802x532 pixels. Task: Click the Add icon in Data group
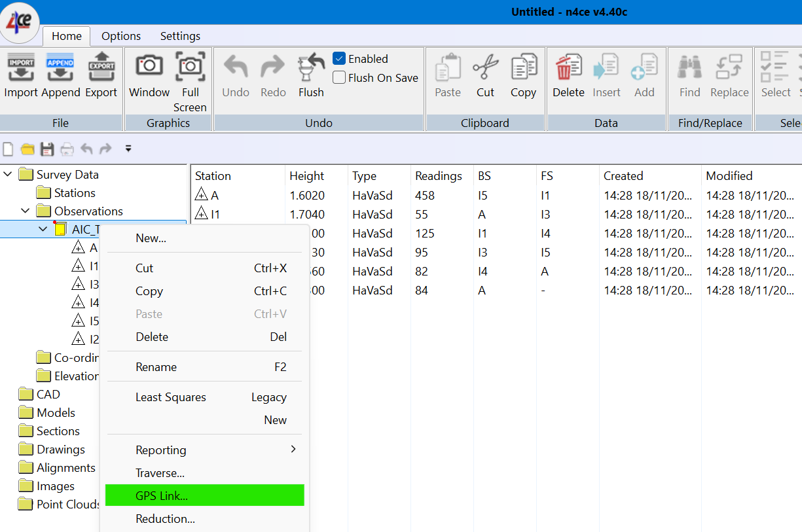[x=644, y=66]
